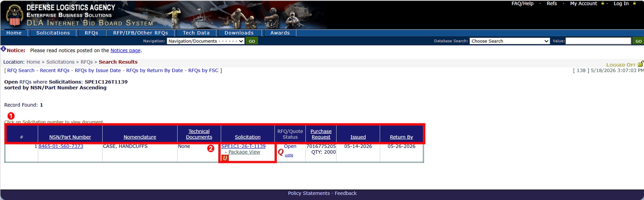The image size is (644, 200).
Task: Click the uote quote link
Action: [289, 155]
